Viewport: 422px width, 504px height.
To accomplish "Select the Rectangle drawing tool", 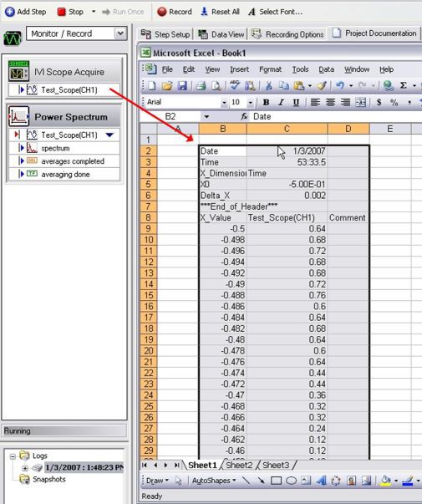I will [x=276, y=481].
